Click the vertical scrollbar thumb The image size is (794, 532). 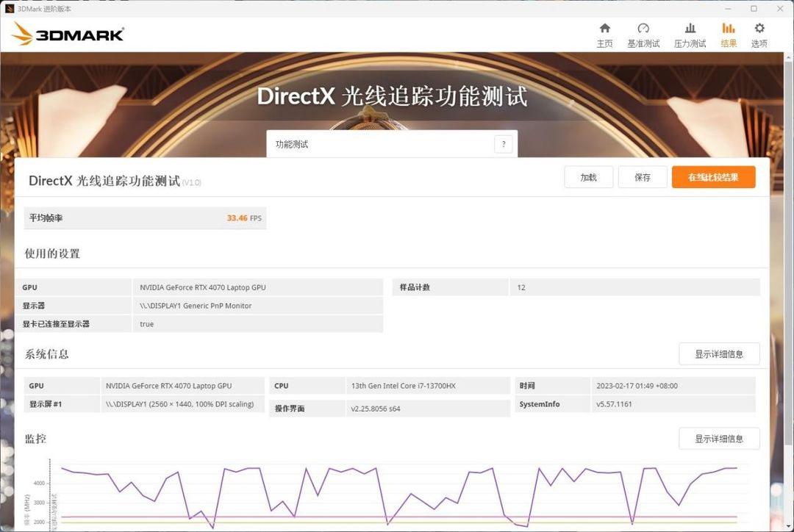(788, 253)
